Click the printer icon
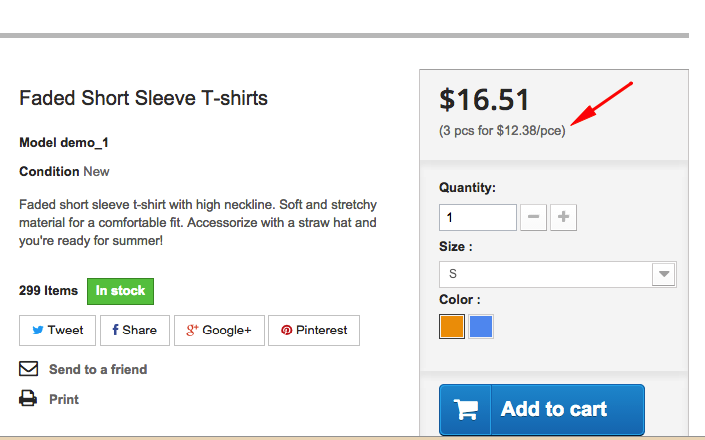The height and width of the screenshot is (440, 705). (x=28, y=399)
